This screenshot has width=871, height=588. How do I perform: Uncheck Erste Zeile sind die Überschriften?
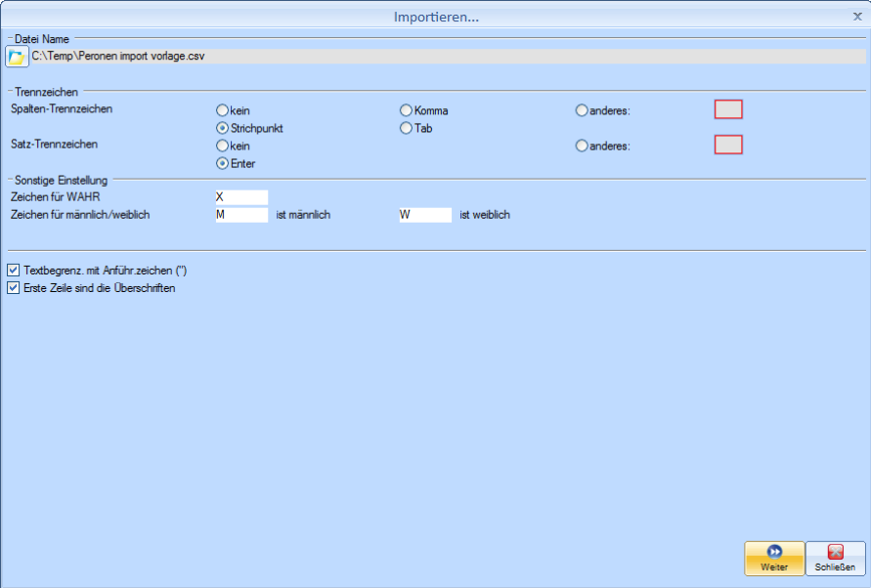pyautogui.click(x=13, y=288)
